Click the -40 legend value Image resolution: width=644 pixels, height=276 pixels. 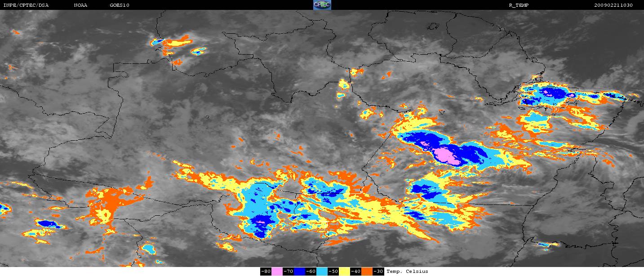tap(355, 272)
